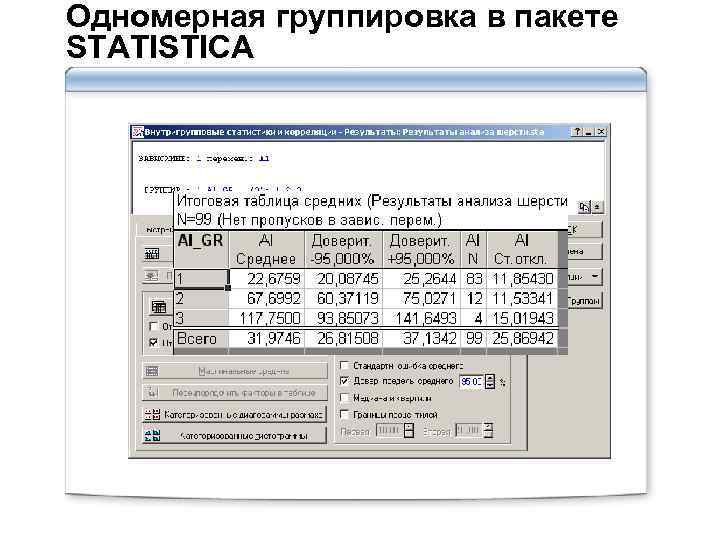Click the confidence level 95.00 input field
The width and height of the screenshot is (720, 540).
coord(472,382)
